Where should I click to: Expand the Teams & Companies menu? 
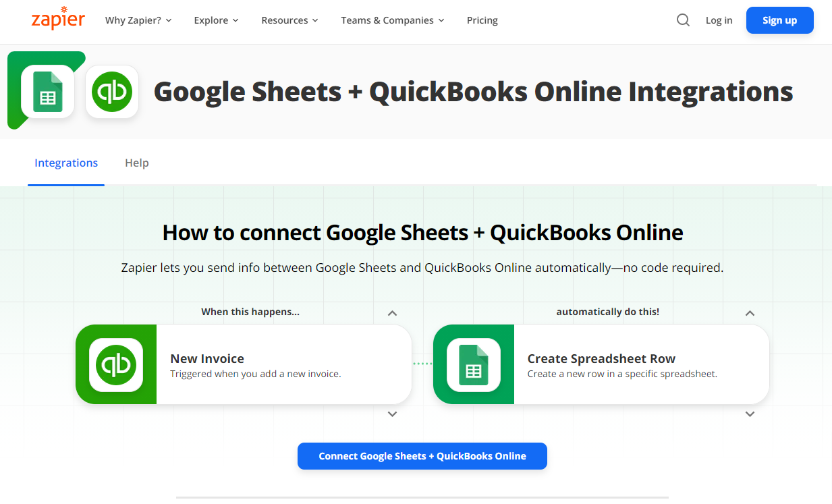coord(393,20)
